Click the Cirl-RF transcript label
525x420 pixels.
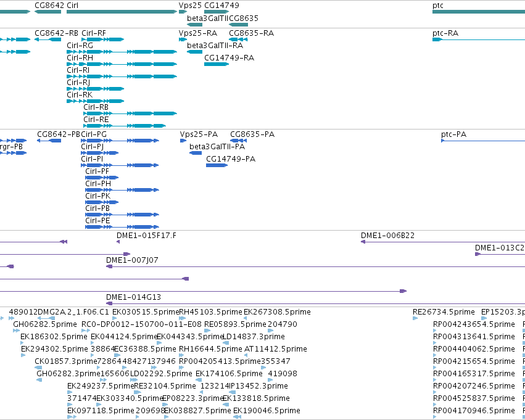94,33
